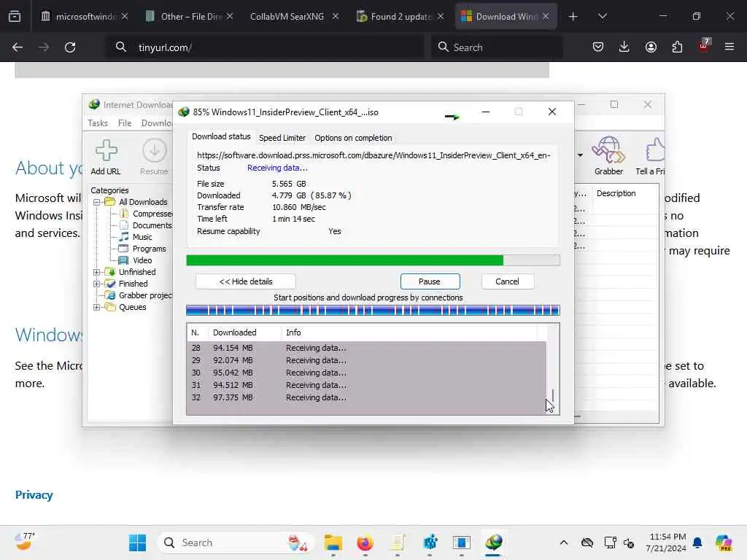
Task: Open a new browser tab
Action: [x=573, y=17]
